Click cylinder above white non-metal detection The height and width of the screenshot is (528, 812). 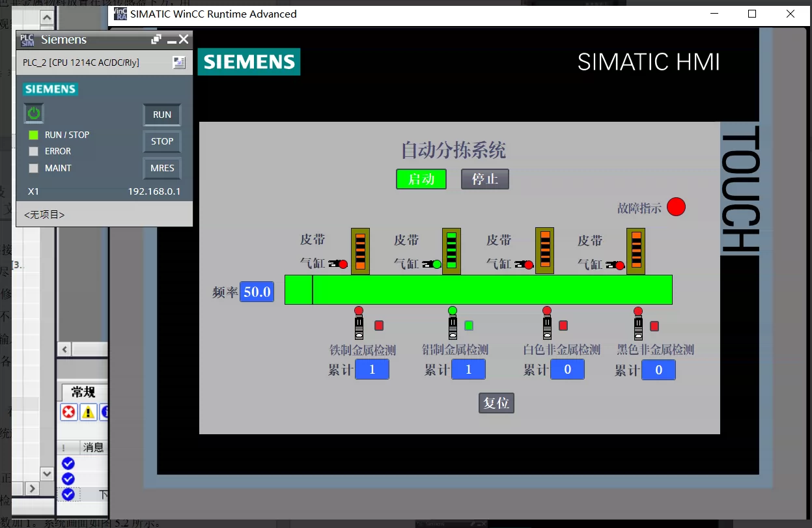524,265
